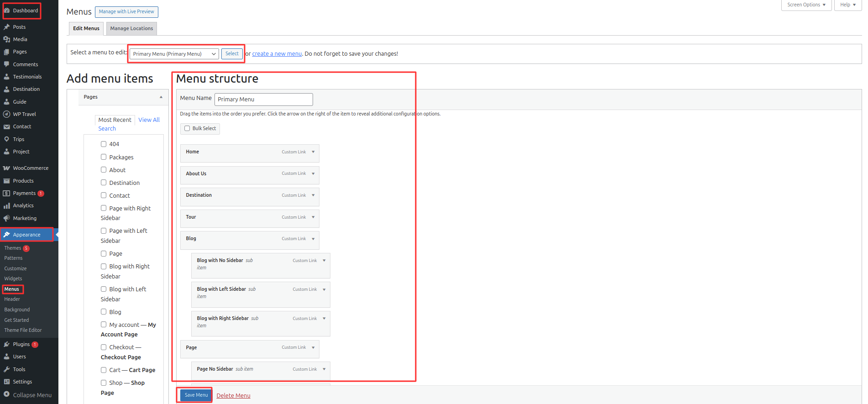Click the Posts pin icon

point(7,27)
